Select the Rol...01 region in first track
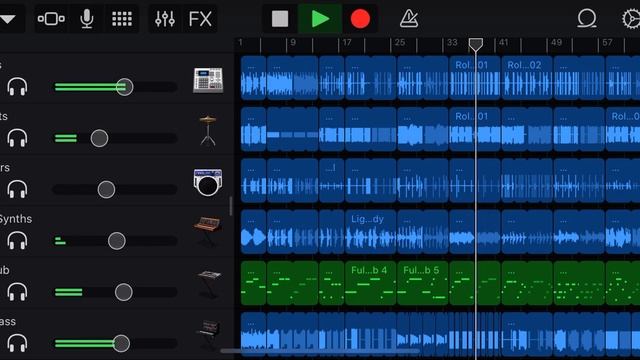The image size is (640, 360). coord(475,78)
